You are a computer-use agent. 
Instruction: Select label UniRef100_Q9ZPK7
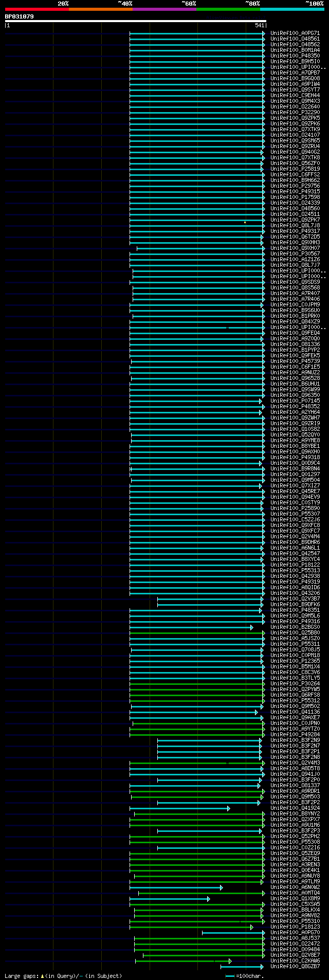(295, 220)
